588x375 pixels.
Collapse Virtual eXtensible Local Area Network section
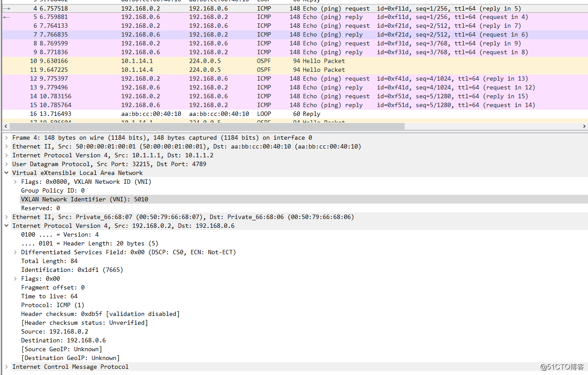click(7, 173)
